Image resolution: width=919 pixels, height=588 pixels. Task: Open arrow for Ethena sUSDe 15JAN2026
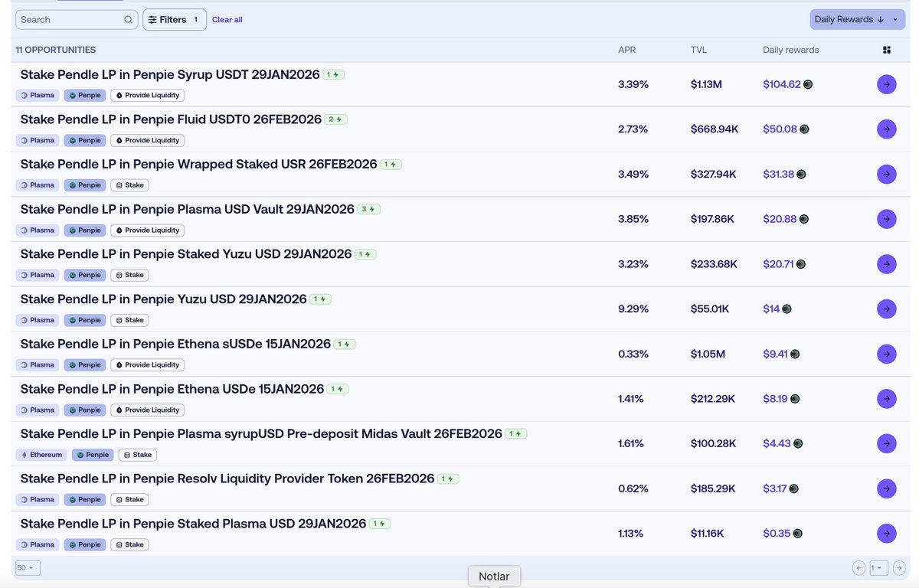tap(886, 354)
